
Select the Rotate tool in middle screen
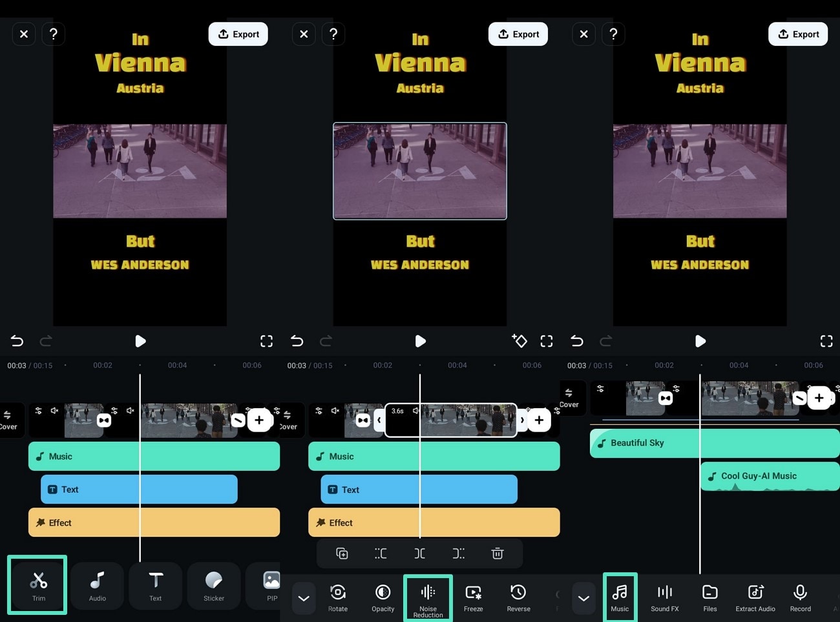[338, 597]
